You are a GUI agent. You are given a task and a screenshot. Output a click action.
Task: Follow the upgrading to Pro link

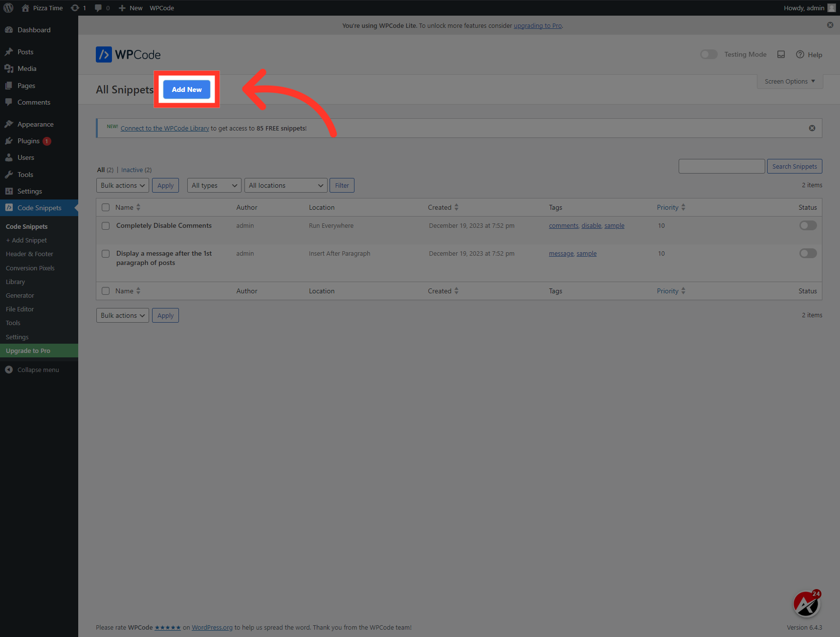point(538,25)
